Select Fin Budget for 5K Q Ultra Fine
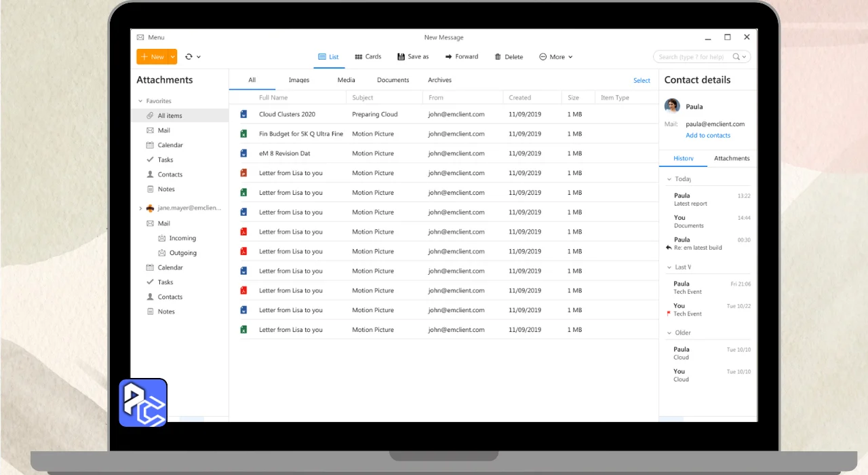This screenshot has height=475, width=868. [x=301, y=134]
